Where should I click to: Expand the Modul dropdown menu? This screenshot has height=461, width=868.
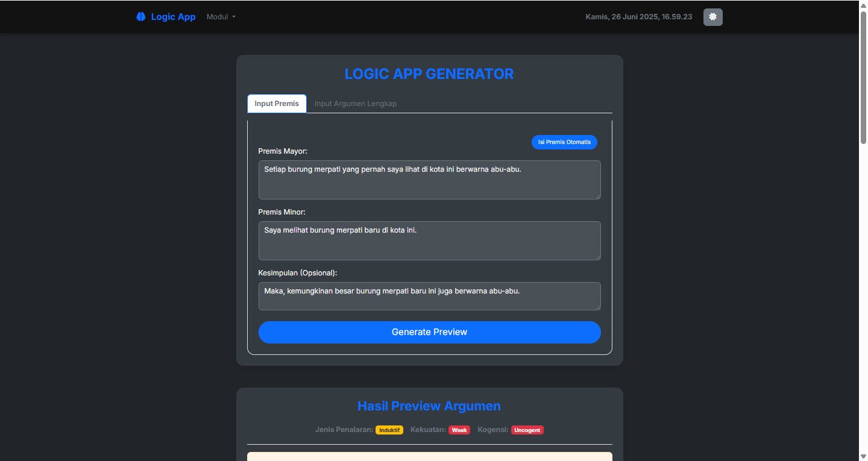click(x=221, y=17)
